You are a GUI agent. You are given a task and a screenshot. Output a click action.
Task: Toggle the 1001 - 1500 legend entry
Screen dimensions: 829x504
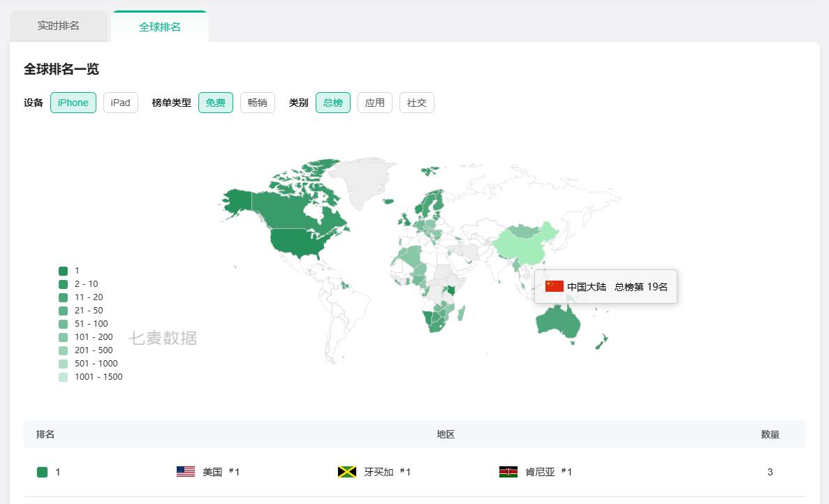(x=91, y=377)
